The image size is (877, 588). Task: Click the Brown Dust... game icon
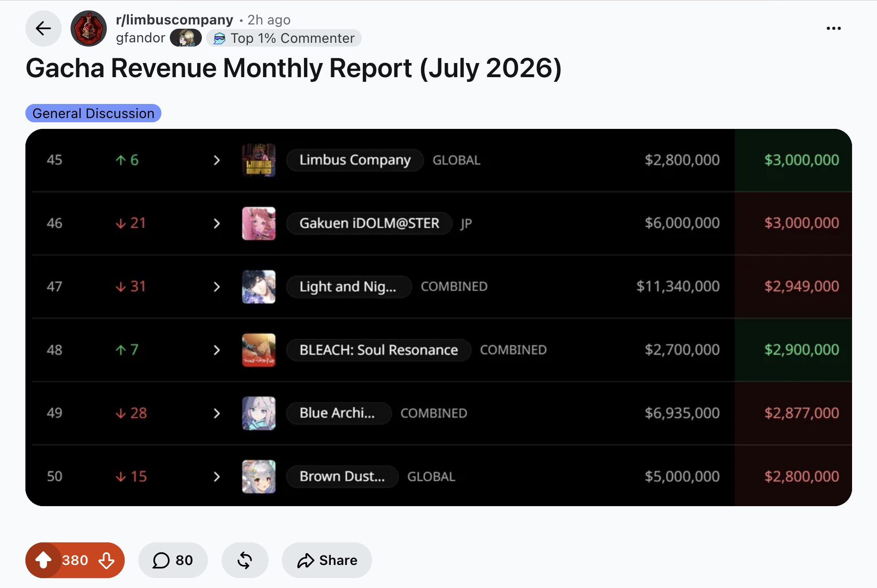pos(259,477)
